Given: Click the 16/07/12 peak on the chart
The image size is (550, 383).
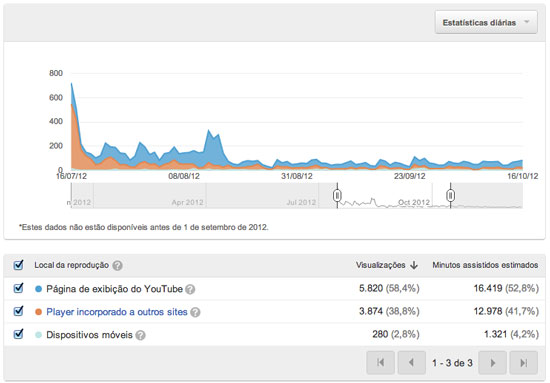Looking at the screenshot, I should [x=72, y=83].
